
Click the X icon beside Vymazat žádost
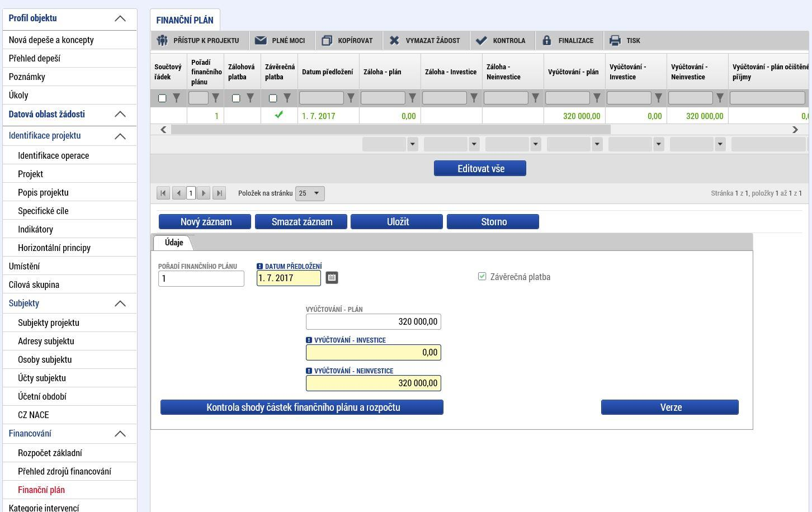394,40
